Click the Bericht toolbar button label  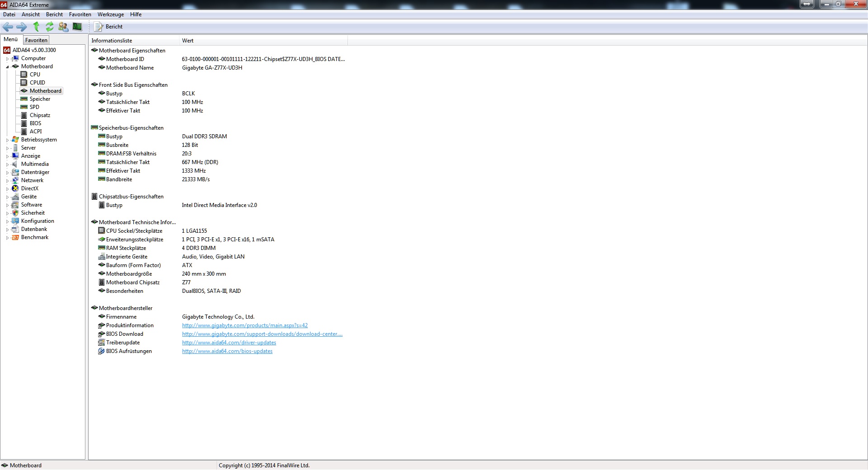tap(114, 27)
